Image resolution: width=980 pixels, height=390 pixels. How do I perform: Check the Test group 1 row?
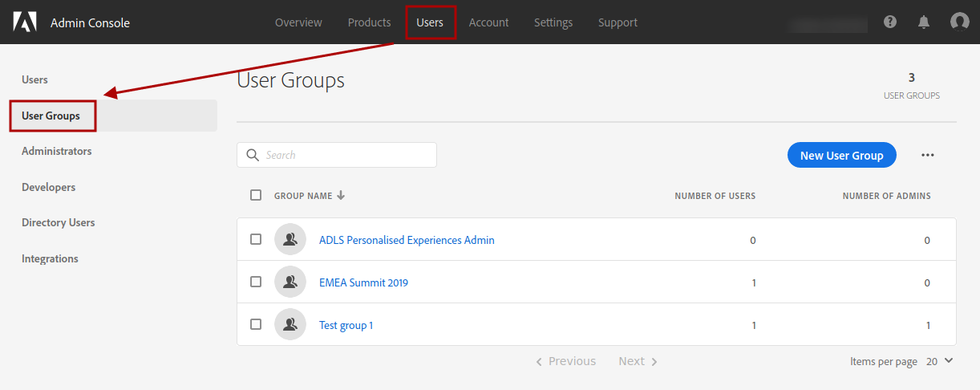256,324
